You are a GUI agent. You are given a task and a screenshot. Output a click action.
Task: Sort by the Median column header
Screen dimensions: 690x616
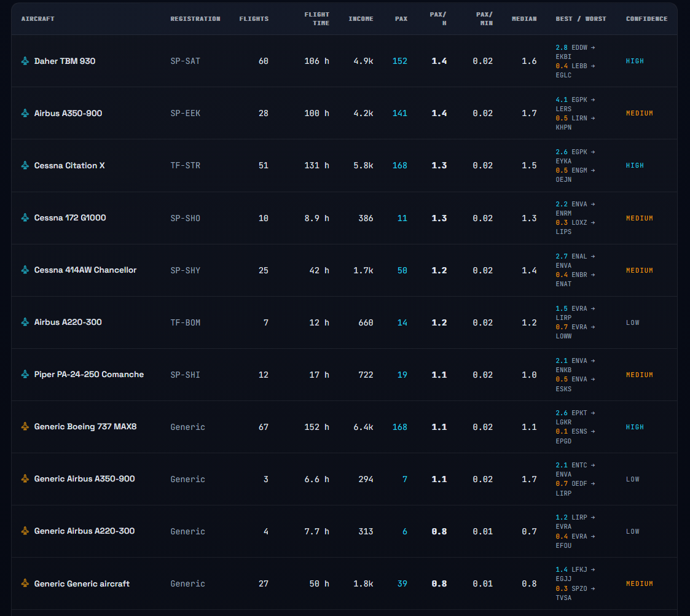click(x=524, y=19)
